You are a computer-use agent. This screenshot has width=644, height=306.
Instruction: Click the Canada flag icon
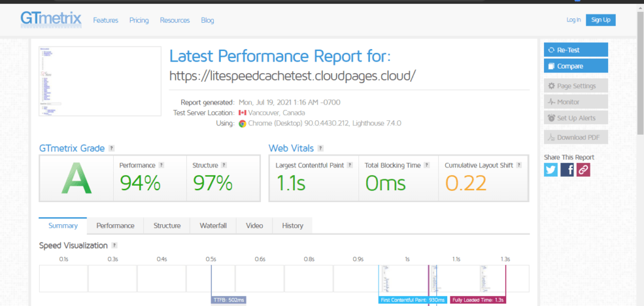[x=242, y=113]
